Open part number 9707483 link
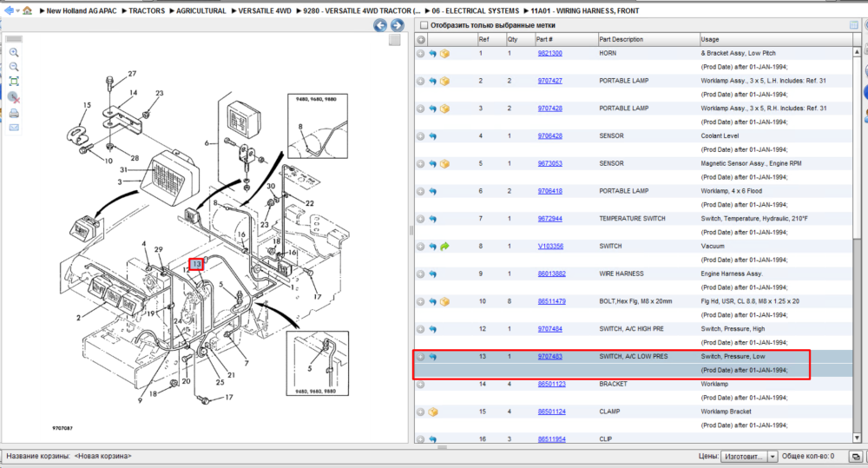This screenshot has height=468, width=868. click(x=549, y=357)
